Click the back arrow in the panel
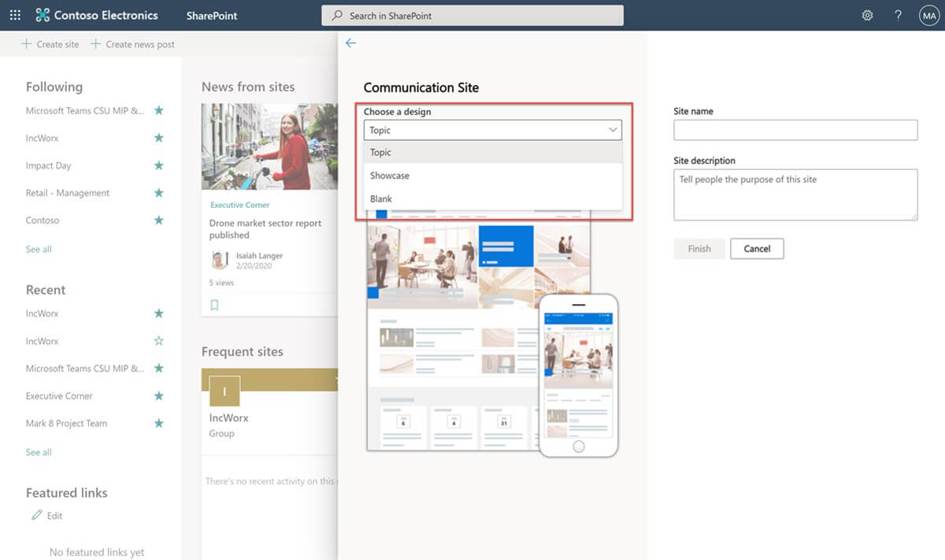Screen dimensions: 945x560 click(350, 43)
